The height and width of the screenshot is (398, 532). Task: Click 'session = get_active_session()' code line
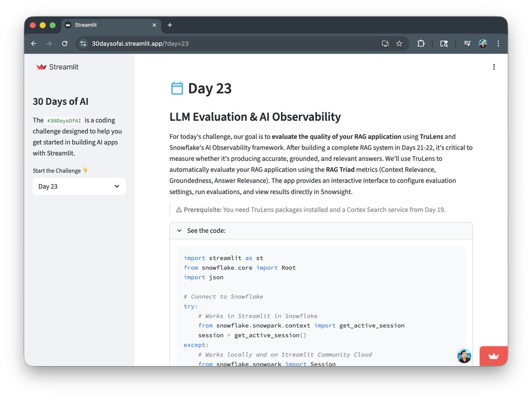tap(252, 335)
